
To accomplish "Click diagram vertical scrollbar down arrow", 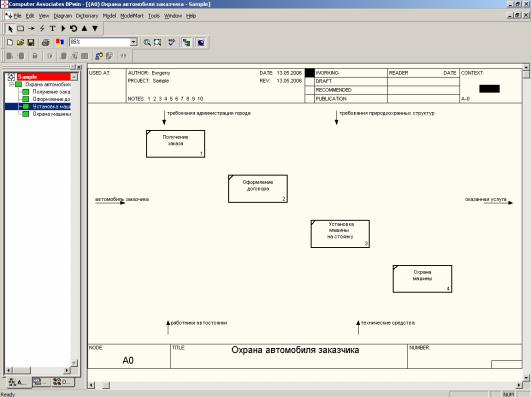I will coord(526,377).
